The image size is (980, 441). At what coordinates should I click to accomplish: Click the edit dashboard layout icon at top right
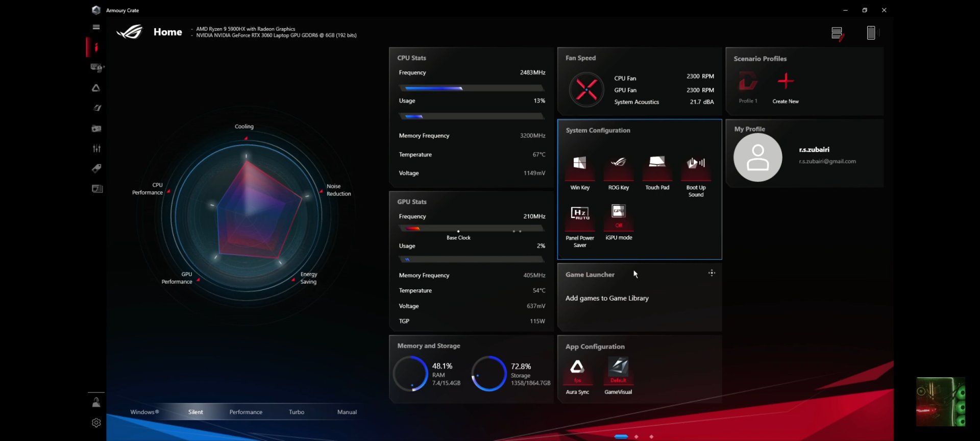click(838, 34)
